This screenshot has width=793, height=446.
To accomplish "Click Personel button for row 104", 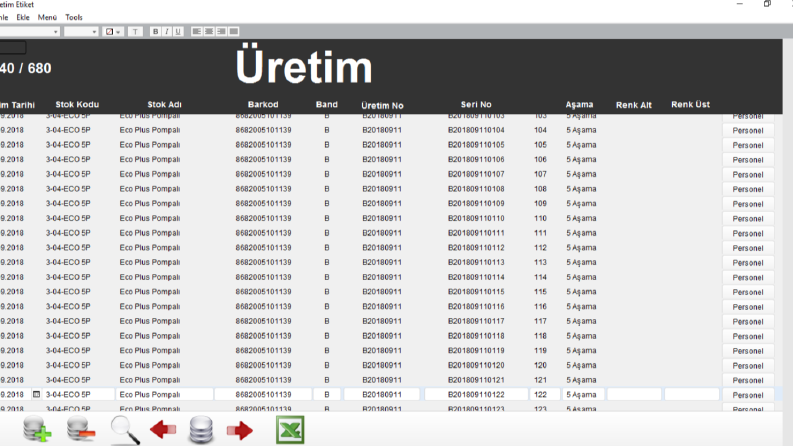I will (x=748, y=130).
